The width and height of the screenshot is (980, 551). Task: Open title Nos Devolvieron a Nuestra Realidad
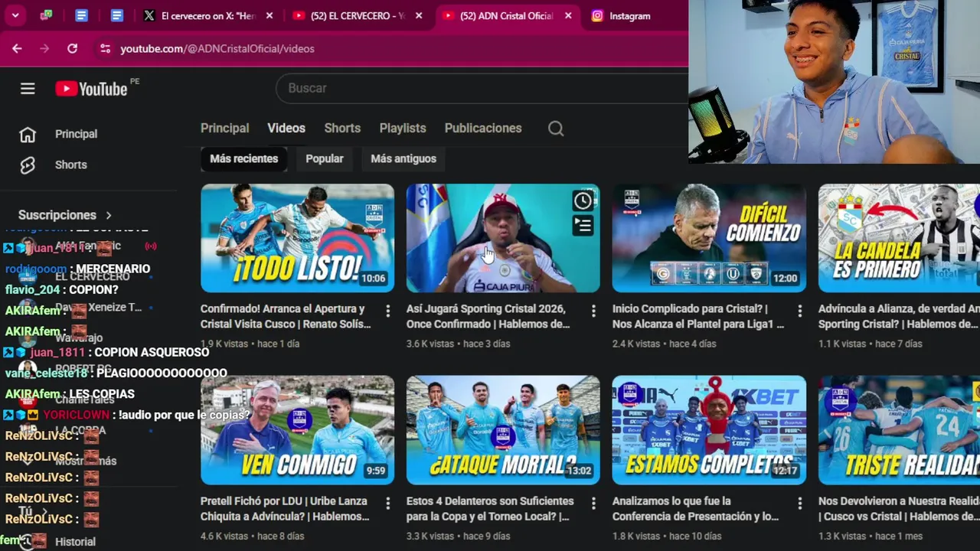899,508
